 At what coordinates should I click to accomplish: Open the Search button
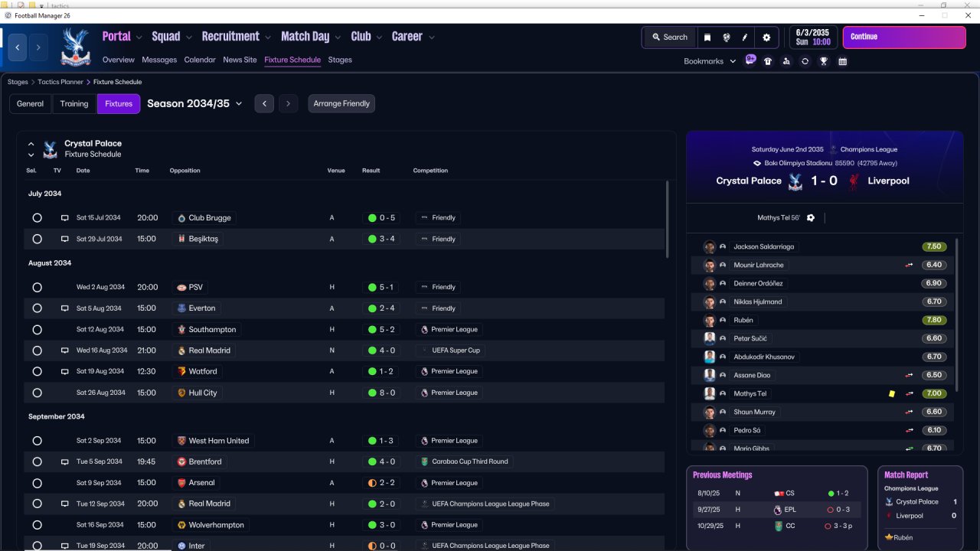670,37
